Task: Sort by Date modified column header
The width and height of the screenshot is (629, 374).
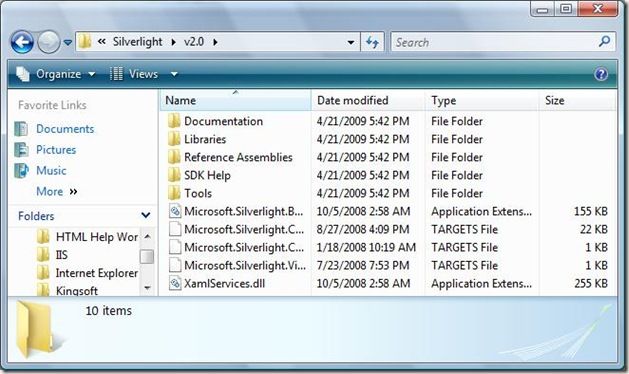Action: point(368,100)
